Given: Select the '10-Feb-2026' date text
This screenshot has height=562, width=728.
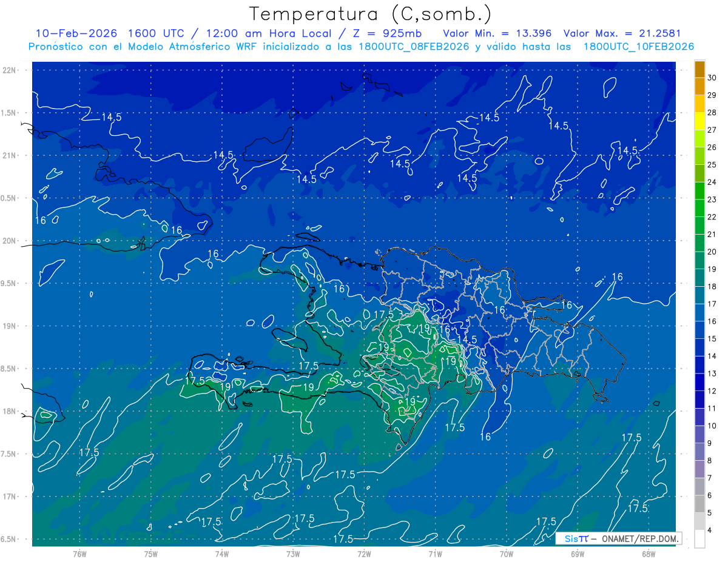Looking at the screenshot, I should click(x=76, y=33).
